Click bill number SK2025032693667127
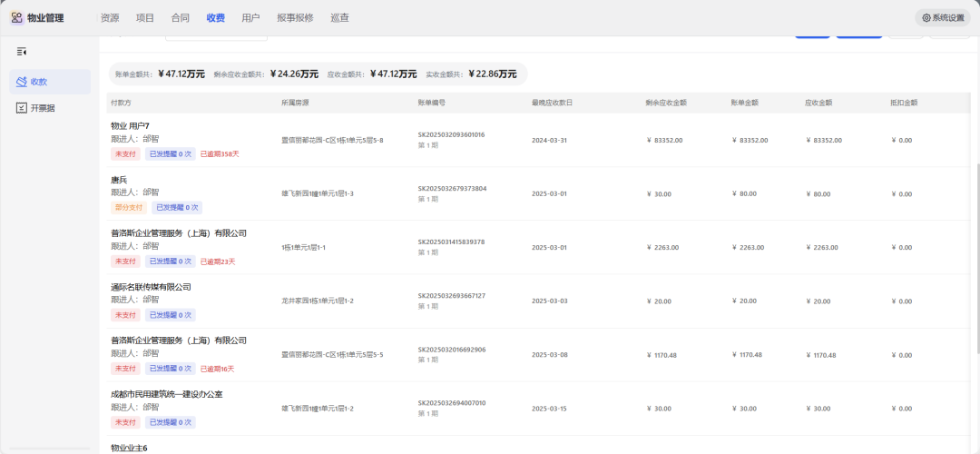The height and width of the screenshot is (454, 980). pyautogui.click(x=451, y=296)
